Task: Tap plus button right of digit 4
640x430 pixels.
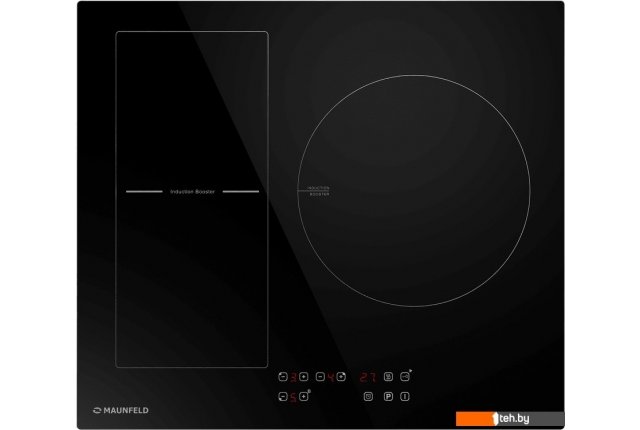Action: pos(342,377)
